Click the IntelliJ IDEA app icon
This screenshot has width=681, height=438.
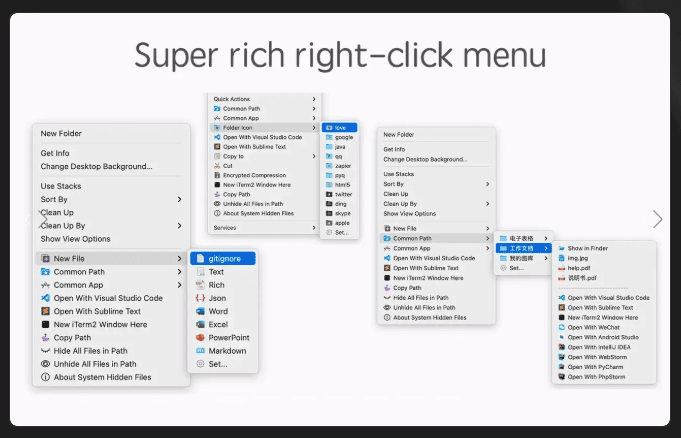[562, 347]
